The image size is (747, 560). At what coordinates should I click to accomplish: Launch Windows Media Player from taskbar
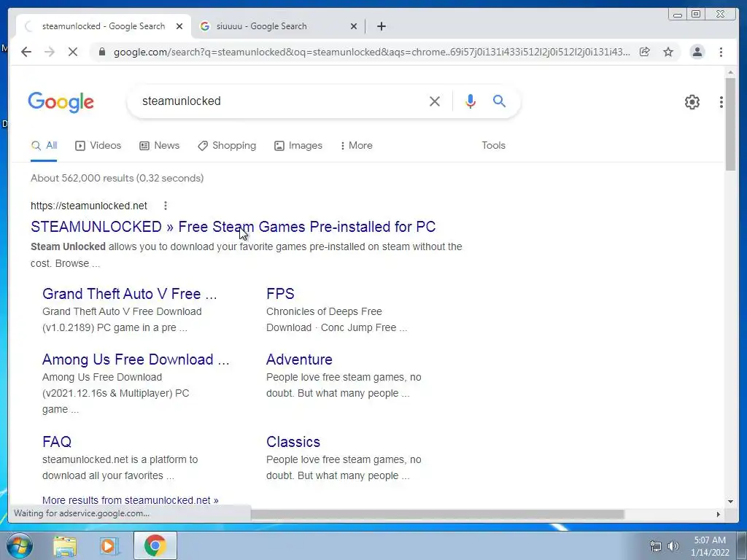click(x=108, y=545)
